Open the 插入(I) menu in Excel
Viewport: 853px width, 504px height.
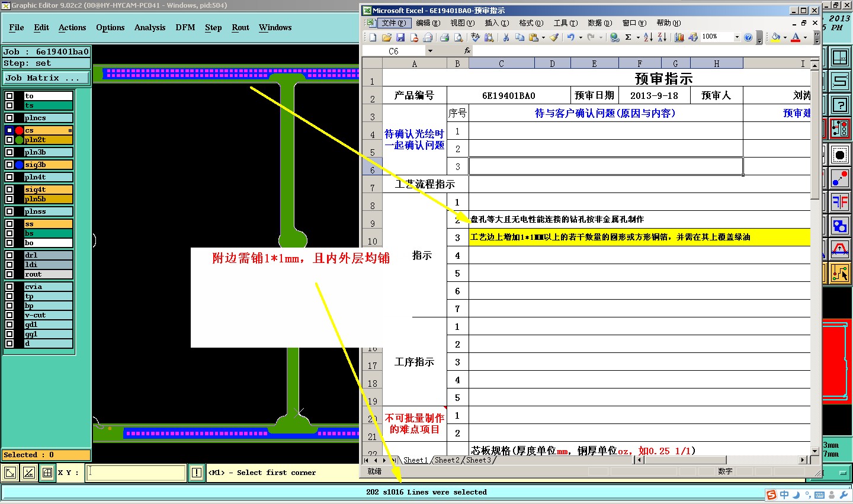pos(496,23)
